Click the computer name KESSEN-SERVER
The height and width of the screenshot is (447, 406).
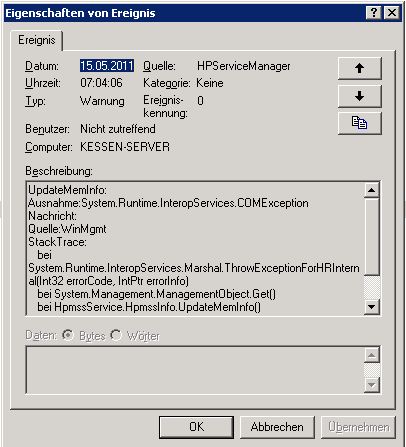click(x=125, y=147)
